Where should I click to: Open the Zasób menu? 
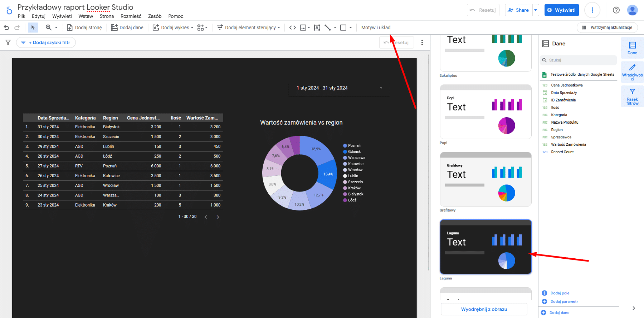point(155,16)
